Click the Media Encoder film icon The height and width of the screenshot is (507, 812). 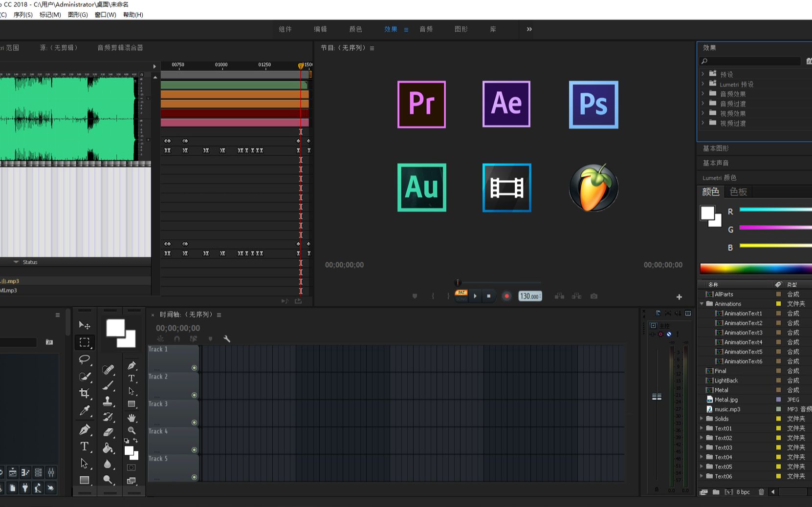point(507,188)
